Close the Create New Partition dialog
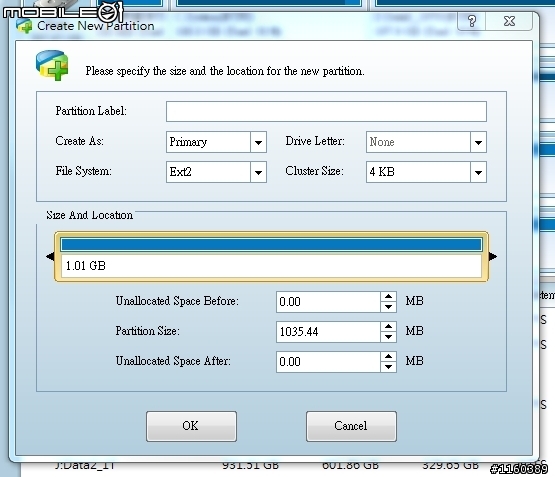Screen dimensions: 555x477 [509, 21]
